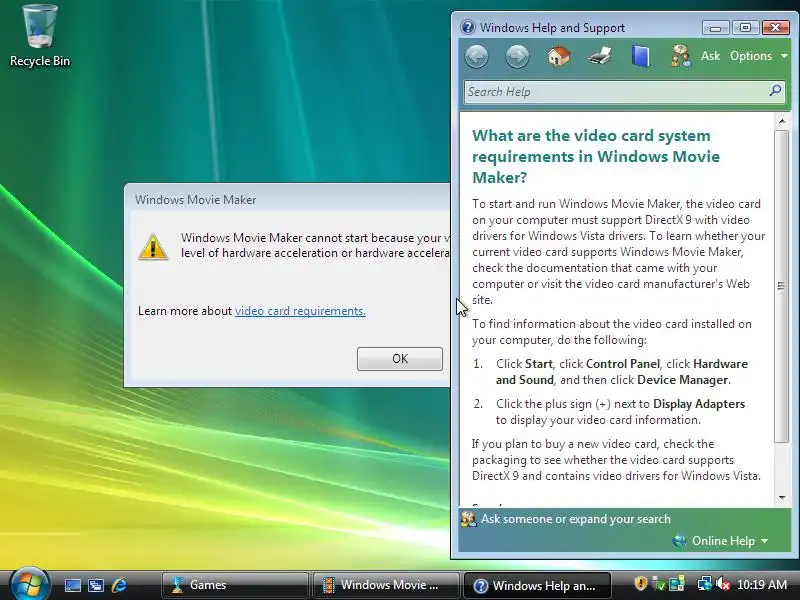Click OK in Windows Movie Maker dialog
800x600 pixels.
399,359
